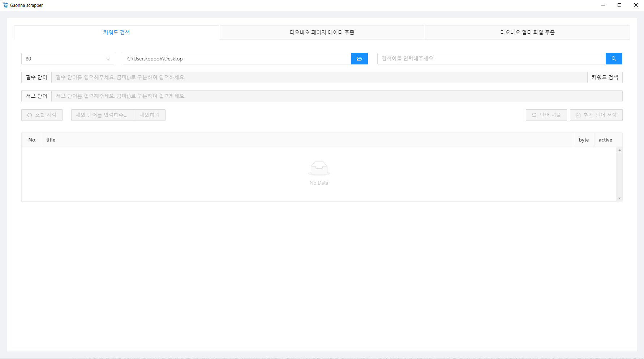Open the 80 count dropdown

coord(68,59)
